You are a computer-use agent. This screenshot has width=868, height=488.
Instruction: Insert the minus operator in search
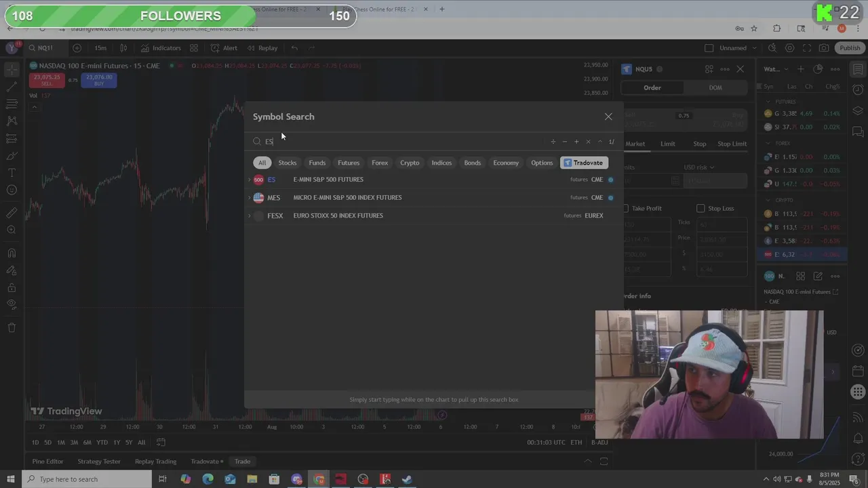pos(564,142)
